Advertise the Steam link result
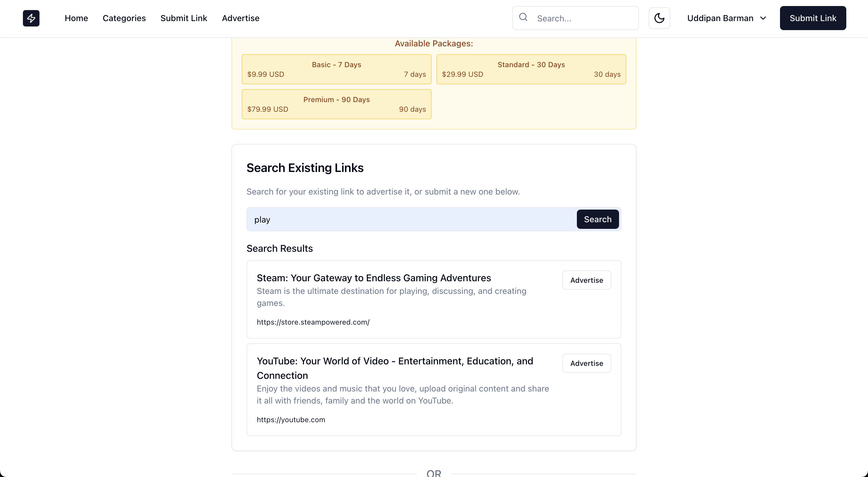Screen dimensions: 868x477 click(x=586, y=280)
